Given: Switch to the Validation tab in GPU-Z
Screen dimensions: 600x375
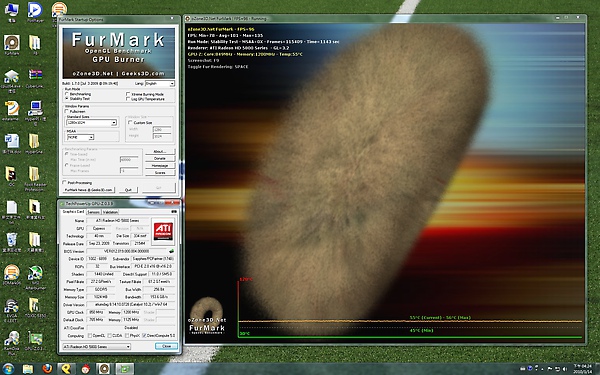Looking at the screenshot, I should click(x=110, y=212).
